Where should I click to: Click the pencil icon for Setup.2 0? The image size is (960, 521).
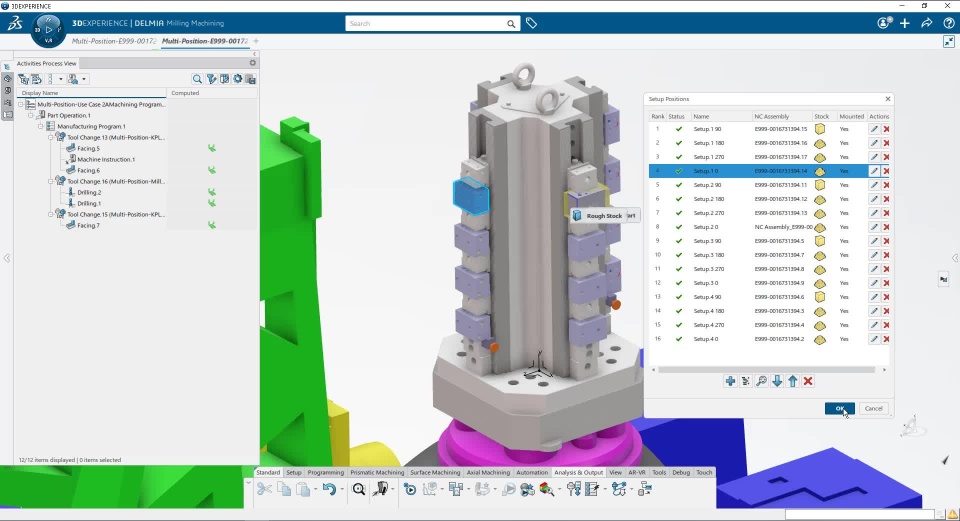[874, 227]
